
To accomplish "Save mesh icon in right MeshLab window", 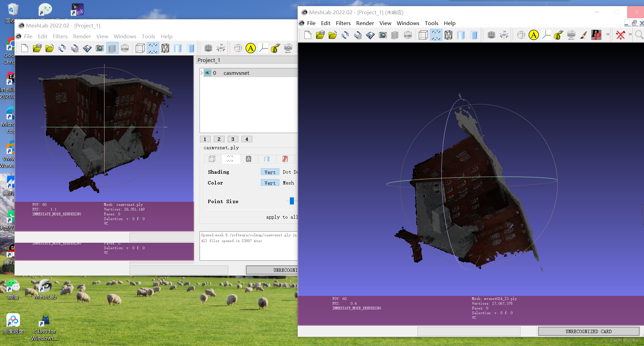I will pos(370,35).
